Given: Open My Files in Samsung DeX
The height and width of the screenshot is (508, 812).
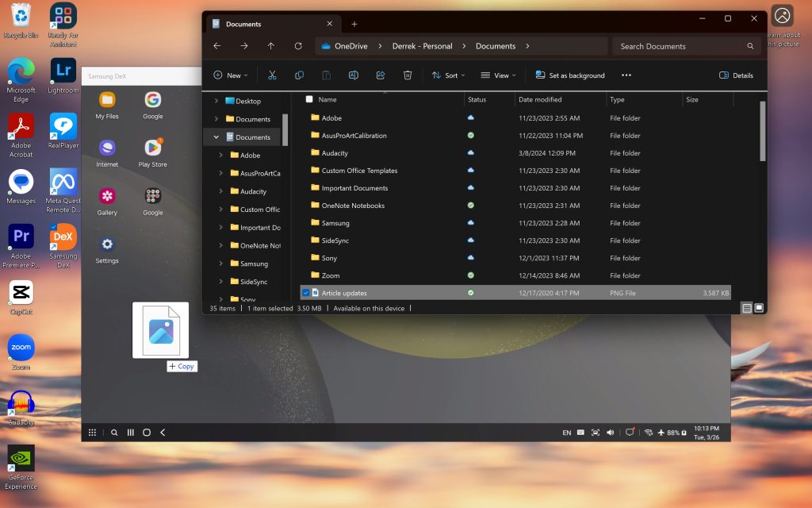Looking at the screenshot, I should pyautogui.click(x=107, y=105).
